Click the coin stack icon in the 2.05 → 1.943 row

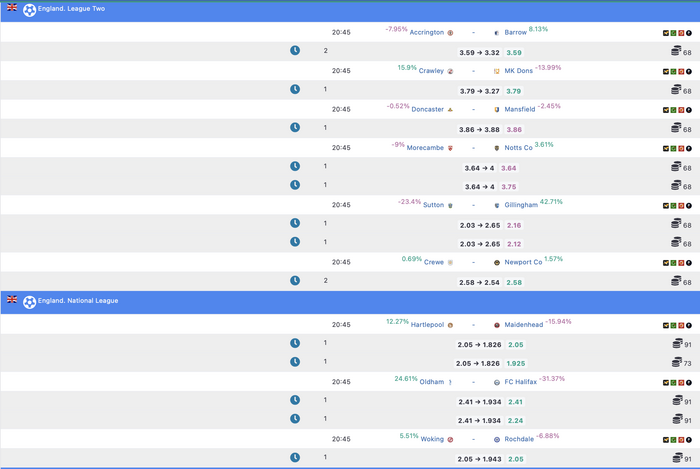click(678, 457)
